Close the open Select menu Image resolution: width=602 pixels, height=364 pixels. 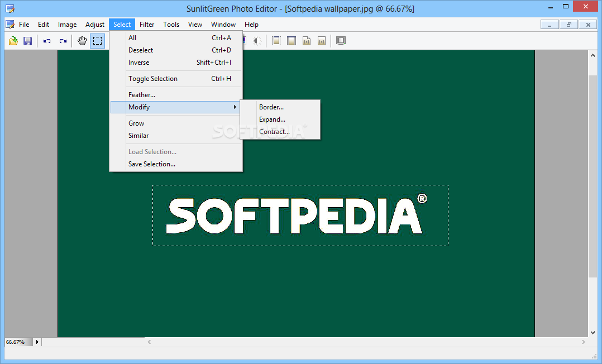[122, 25]
